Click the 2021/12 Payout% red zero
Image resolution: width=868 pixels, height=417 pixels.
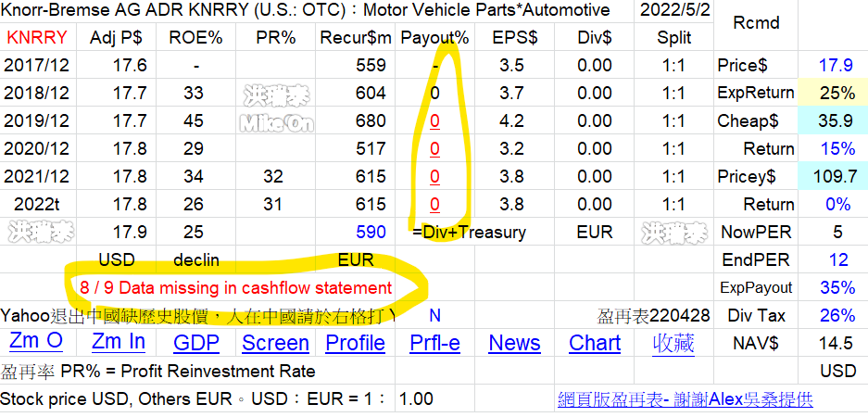434,177
